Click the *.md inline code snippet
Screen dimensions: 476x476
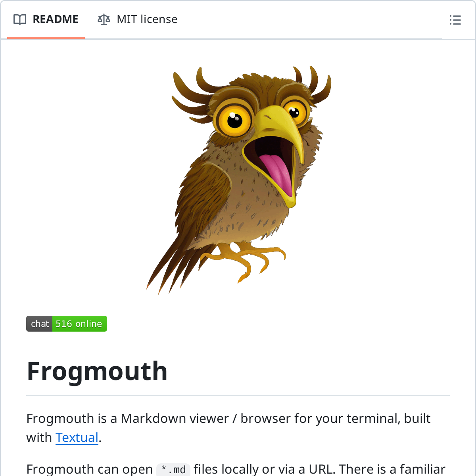174,470
